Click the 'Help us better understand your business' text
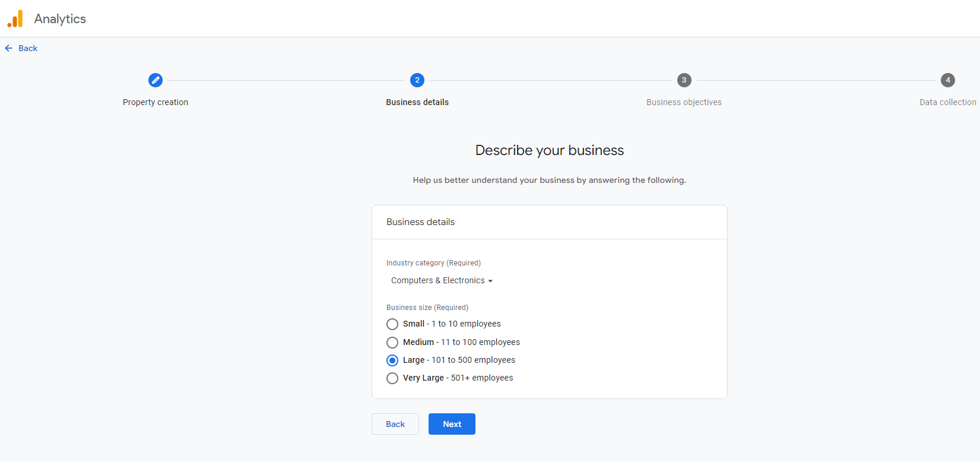This screenshot has height=462, width=980. click(550, 180)
